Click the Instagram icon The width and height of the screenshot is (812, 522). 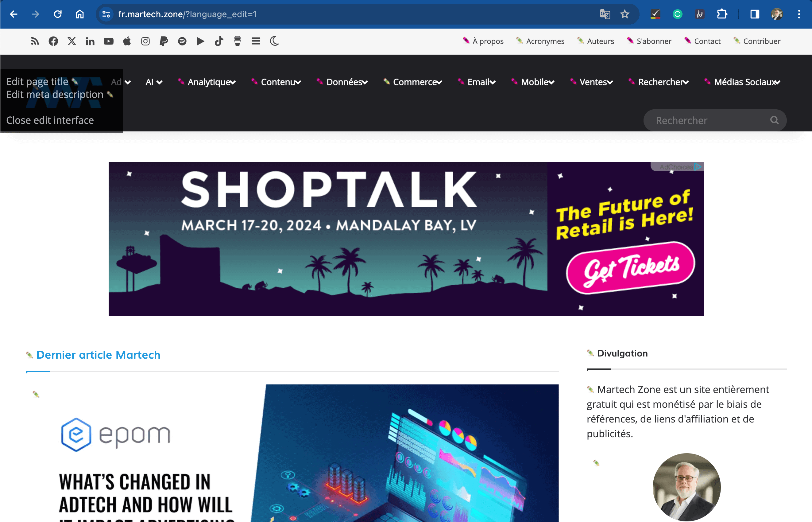click(145, 41)
